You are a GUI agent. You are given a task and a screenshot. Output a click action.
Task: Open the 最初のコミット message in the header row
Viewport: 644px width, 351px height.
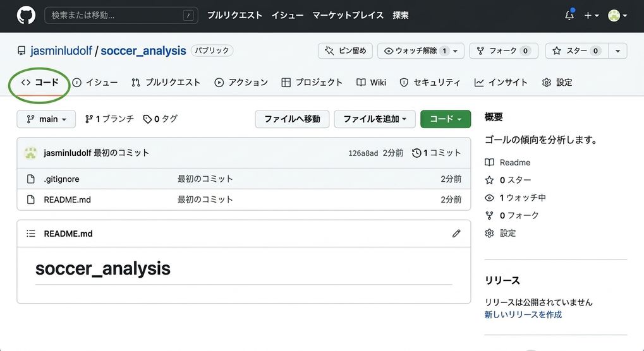coord(121,153)
